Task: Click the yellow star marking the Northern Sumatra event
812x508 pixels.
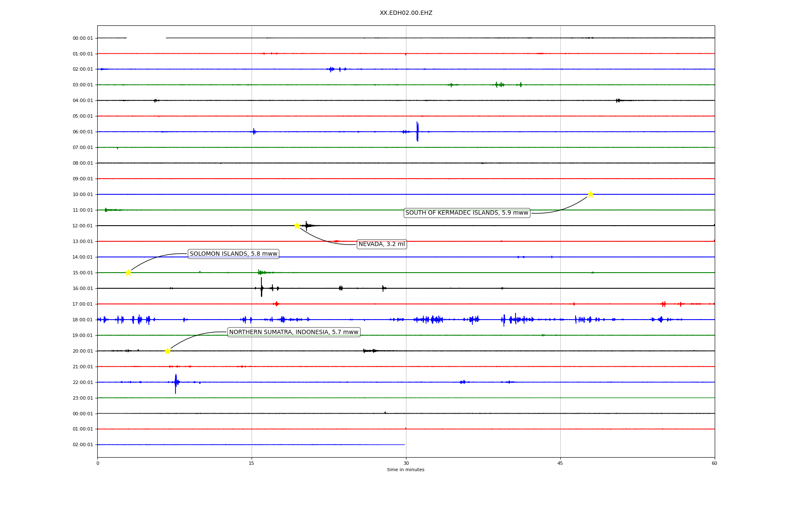Action: [167, 351]
